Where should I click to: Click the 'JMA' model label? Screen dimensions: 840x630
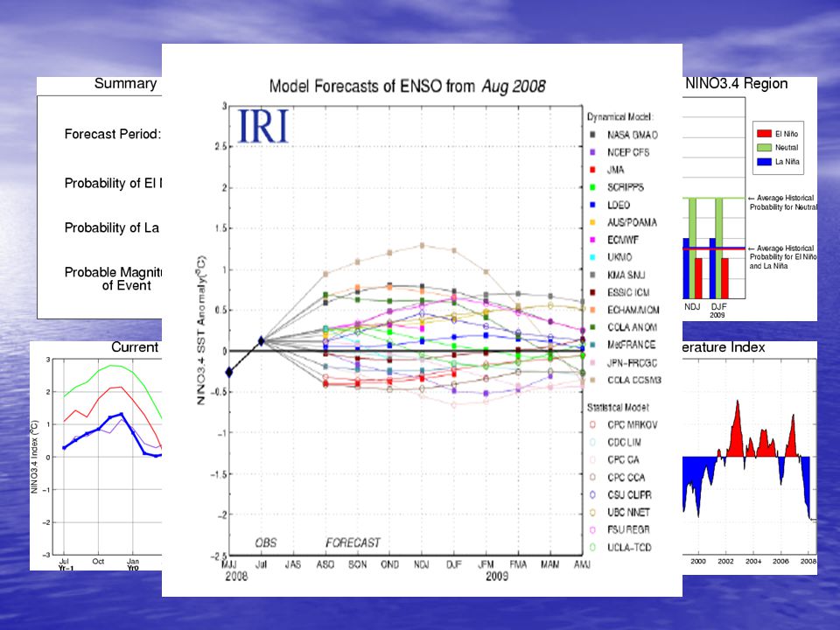point(615,170)
